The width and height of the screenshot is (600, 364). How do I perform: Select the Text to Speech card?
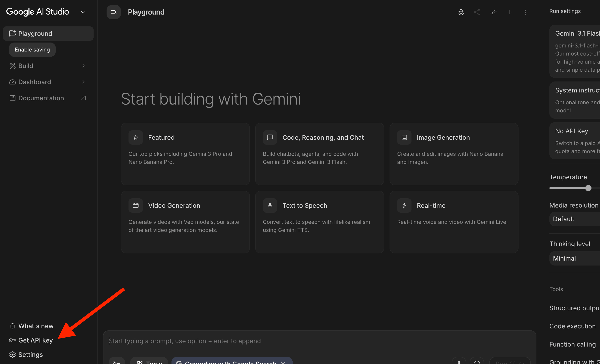coord(319,222)
